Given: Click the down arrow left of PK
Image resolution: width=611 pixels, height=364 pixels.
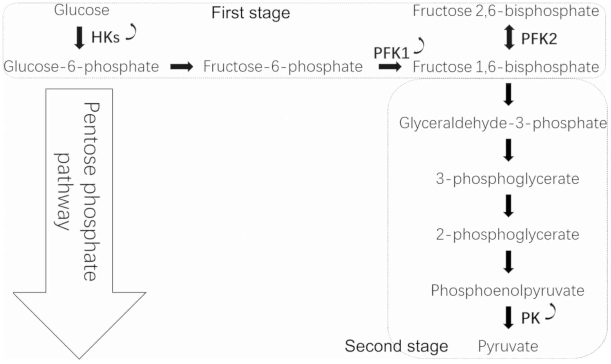Looking at the screenshot, I should pos(509,317).
